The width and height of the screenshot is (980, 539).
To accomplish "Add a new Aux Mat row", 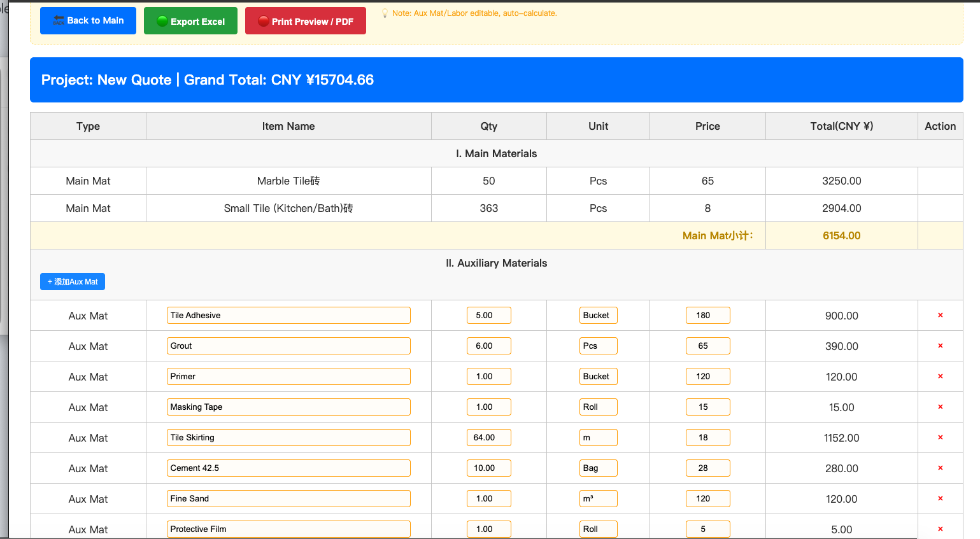I will 73,282.
